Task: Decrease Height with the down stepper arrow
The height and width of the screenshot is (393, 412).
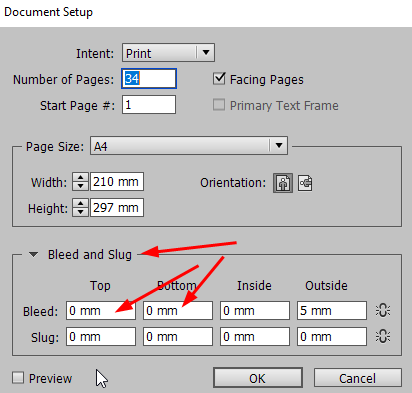Action: pyautogui.click(x=80, y=212)
